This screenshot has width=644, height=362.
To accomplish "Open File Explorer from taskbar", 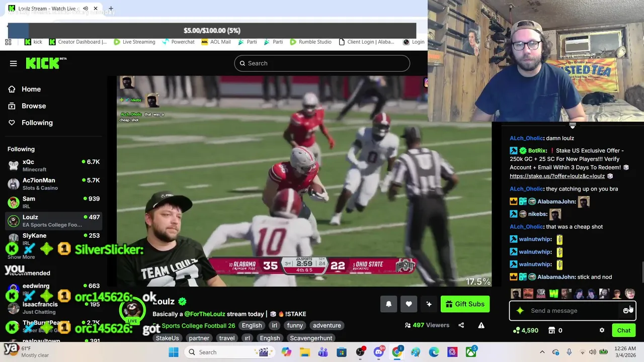I will click(304, 352).
